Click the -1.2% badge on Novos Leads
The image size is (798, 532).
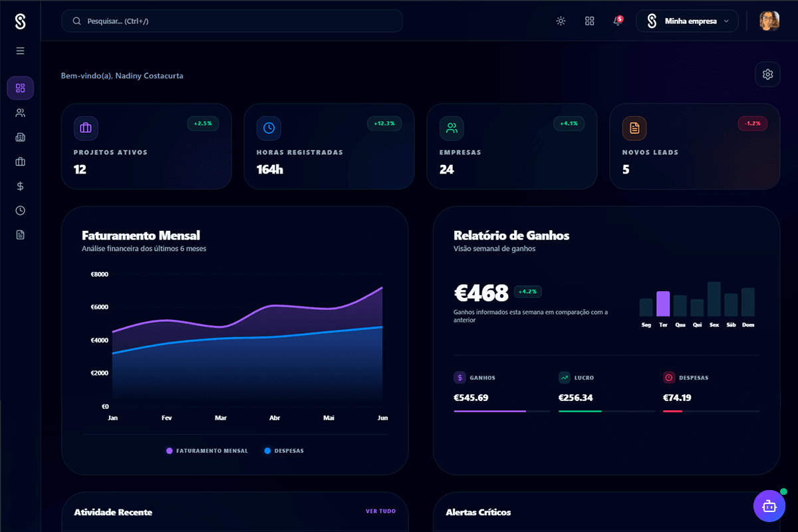click(x=753, y=124)
